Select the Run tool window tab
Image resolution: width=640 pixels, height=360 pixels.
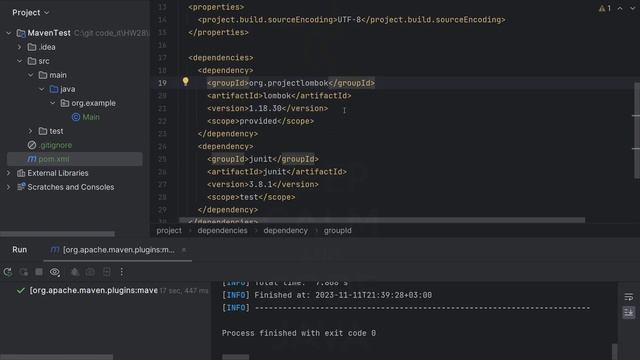coord(20,250)
